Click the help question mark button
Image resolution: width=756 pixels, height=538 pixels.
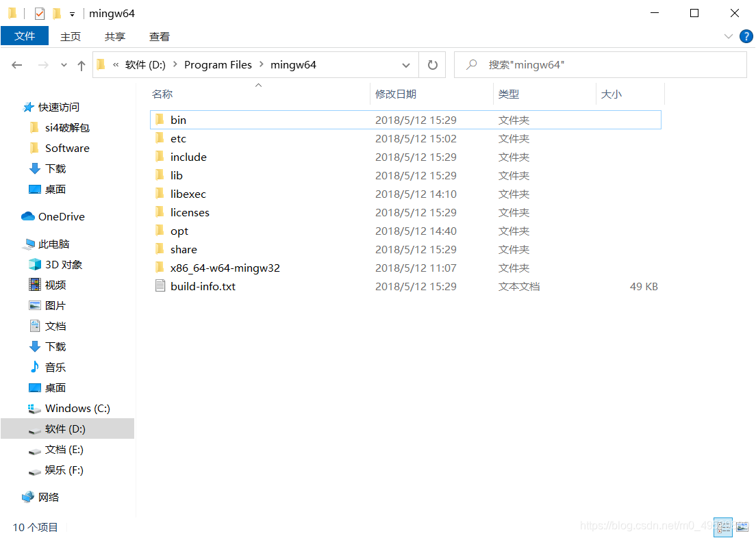coord(746,36)
